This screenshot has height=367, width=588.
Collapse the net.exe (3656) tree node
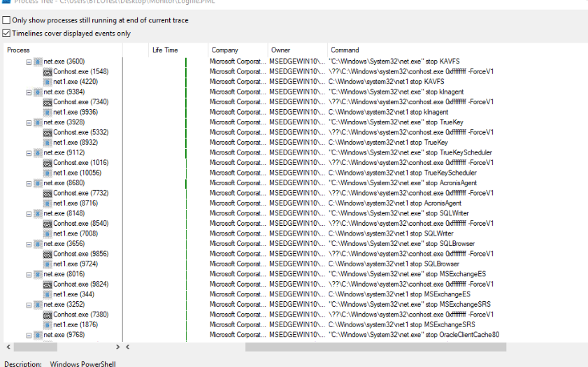coord(29,244)
